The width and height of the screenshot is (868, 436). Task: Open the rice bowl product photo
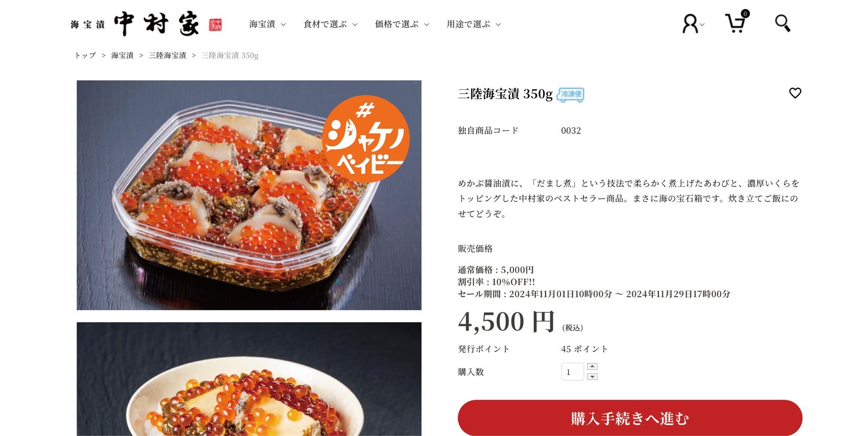tap(249, 379)
